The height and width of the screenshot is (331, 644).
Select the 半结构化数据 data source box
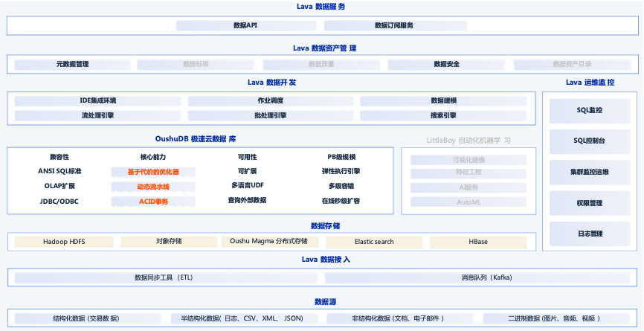click(x=245, y=318)
